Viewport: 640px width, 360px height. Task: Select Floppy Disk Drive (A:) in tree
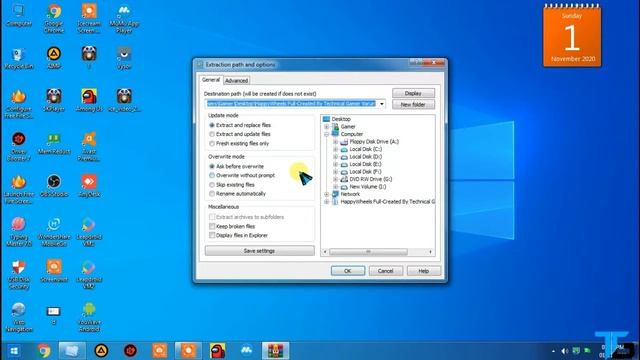[x=374, y=142]
